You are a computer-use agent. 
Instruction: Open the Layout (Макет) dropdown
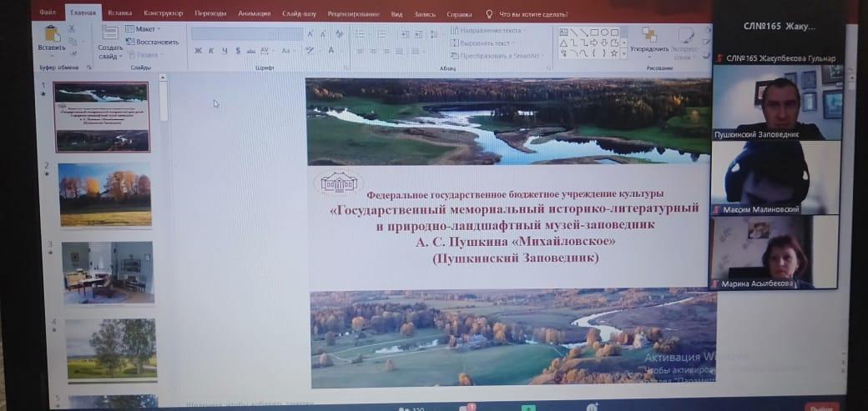pyautogui.click(x=144, y=29)
